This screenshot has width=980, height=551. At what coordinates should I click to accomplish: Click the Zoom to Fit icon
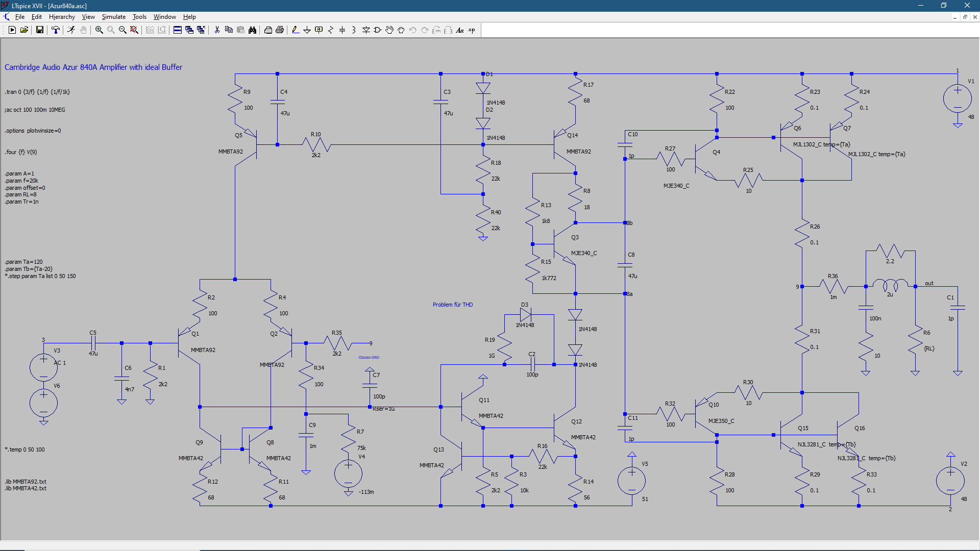click(134, 30)
